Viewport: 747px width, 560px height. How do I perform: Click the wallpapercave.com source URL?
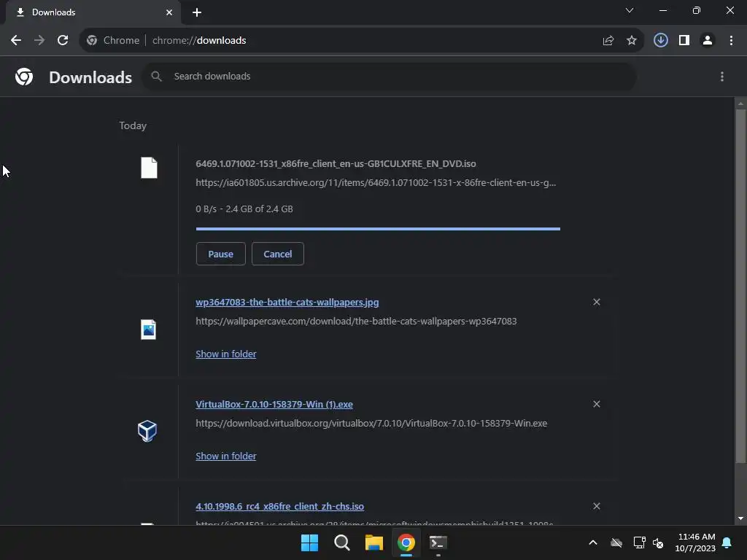pyautogui.click(x=356, y=321)
